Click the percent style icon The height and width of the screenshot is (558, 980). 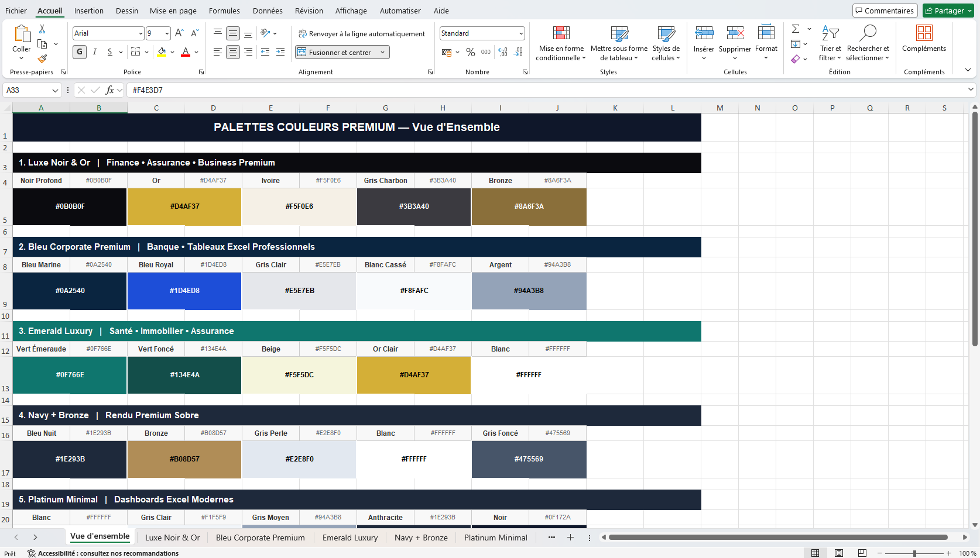[471, 52]
